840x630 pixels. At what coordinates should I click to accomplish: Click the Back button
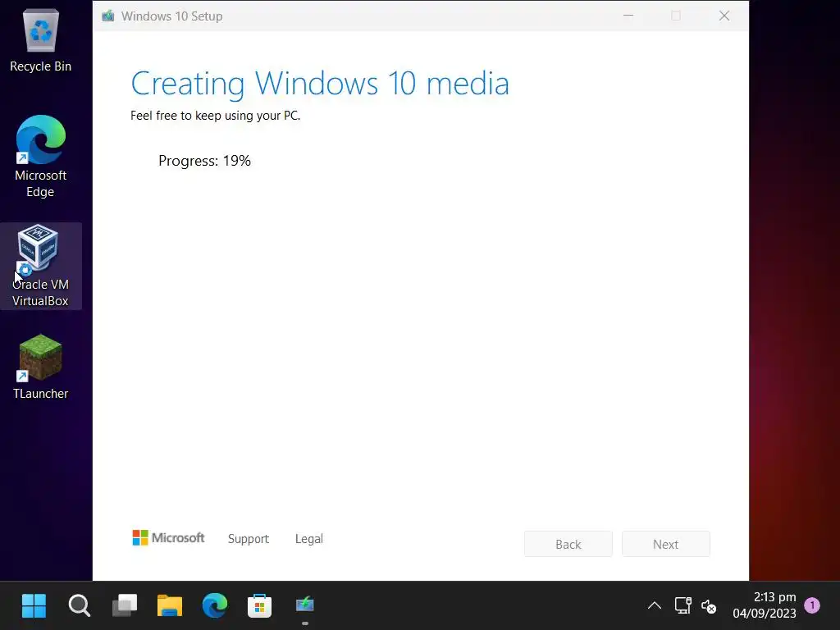coord(568,545)
